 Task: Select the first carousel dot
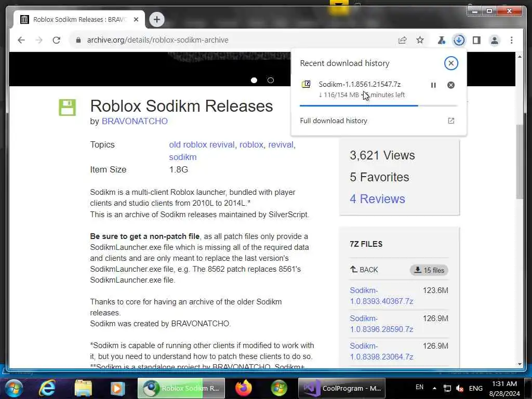click(x=254, y=81)
